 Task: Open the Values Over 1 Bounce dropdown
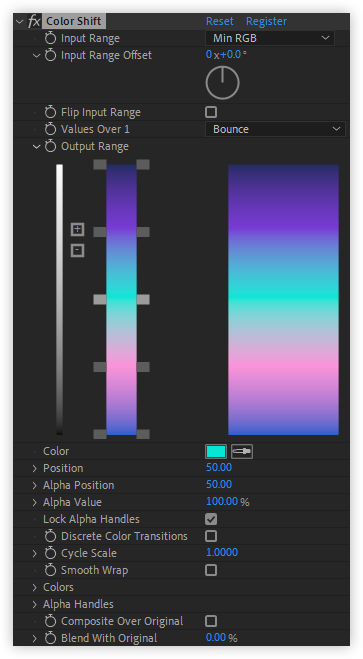275,129
